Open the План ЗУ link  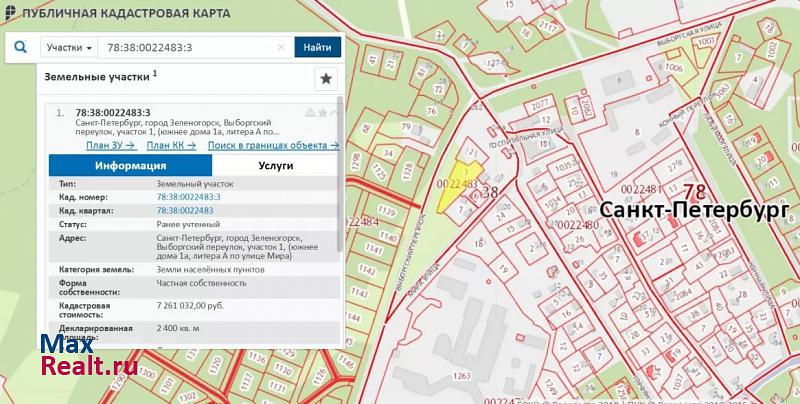point(111,145)
